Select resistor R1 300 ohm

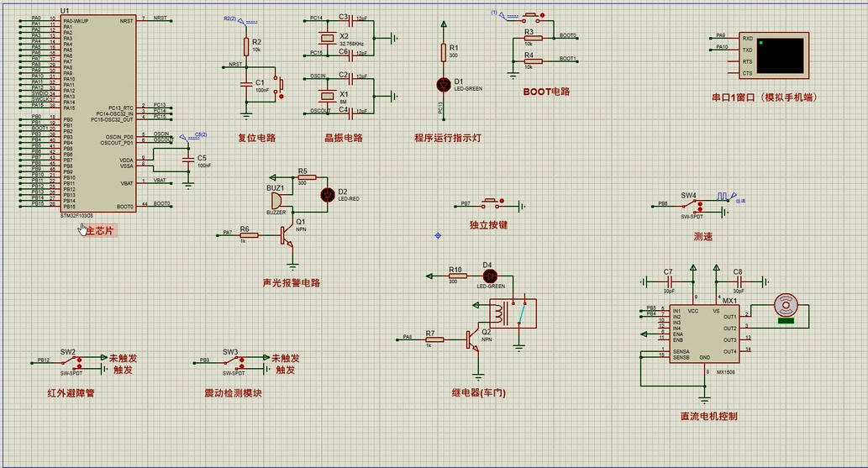pyautogui.click(x=444, y=53)
